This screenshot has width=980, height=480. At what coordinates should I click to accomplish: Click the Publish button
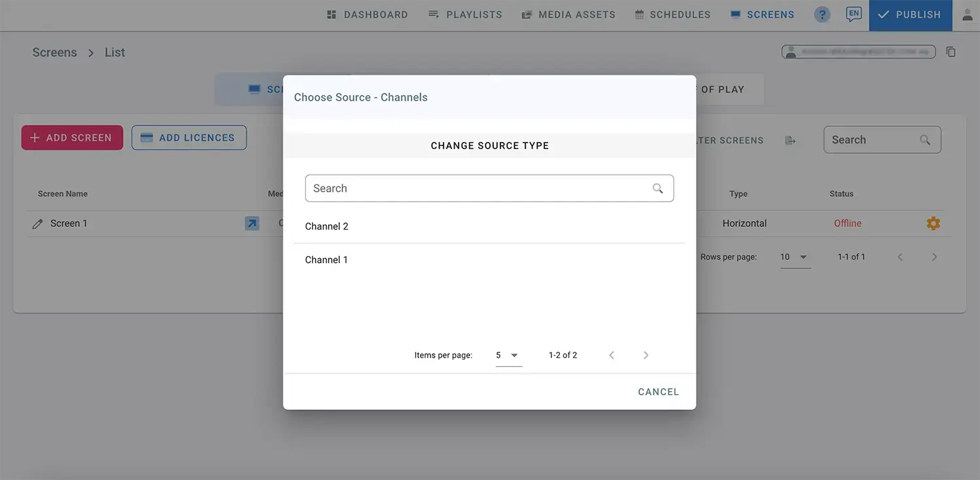pyautogui.click(x=910, y=14)
